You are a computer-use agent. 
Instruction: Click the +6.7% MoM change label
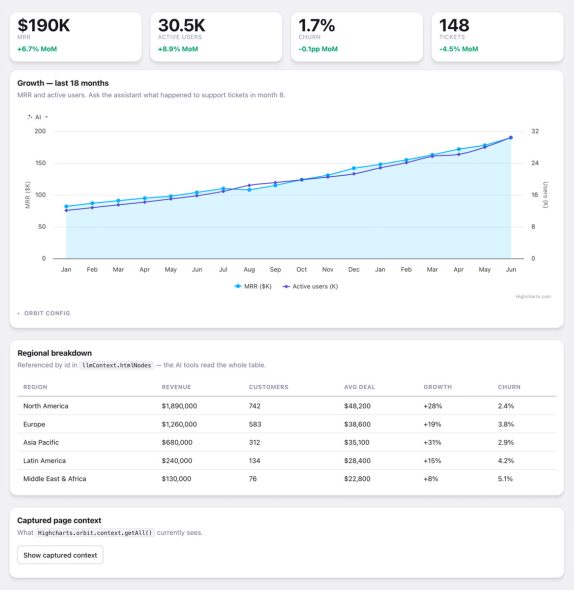pyautogui.click(x=37, y=49)
